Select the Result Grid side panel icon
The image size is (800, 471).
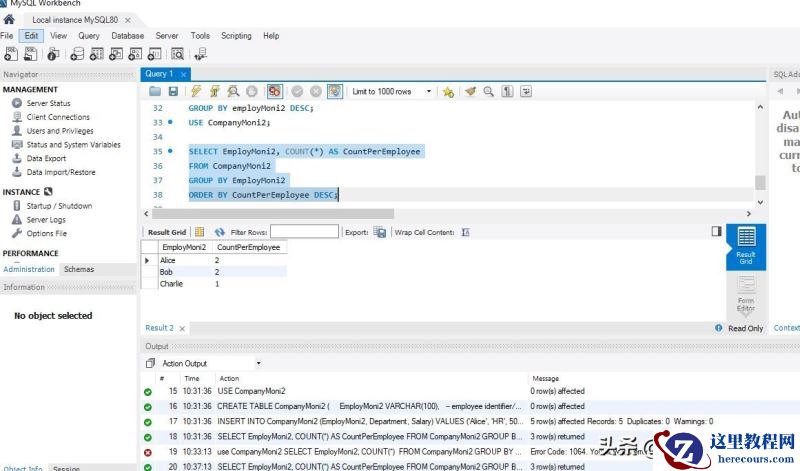[x=746, y=243]
